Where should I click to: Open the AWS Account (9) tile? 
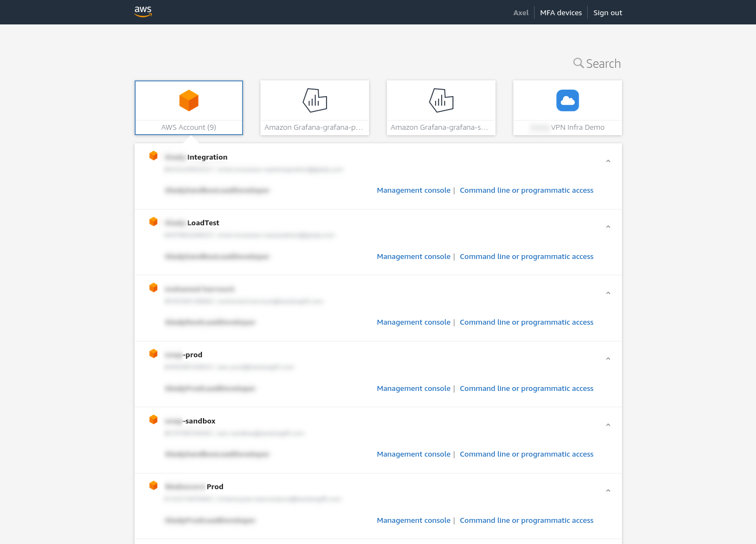pyautogui.click(x=189, y=107)
